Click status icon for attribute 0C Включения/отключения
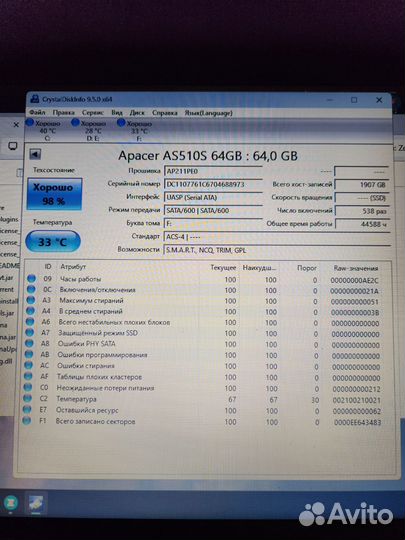The height and width of the screenshot is (540, 405). (x=31, y=289)
